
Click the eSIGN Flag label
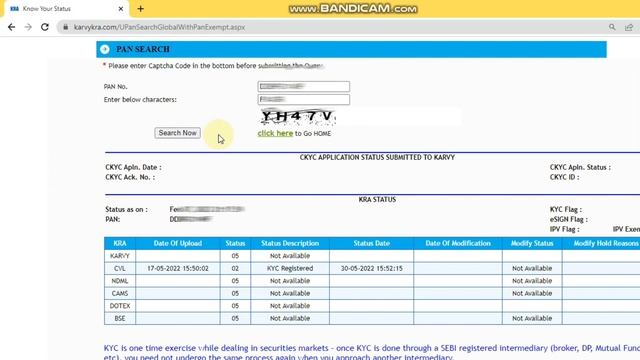pyautogui.click(x=569, y=219)
